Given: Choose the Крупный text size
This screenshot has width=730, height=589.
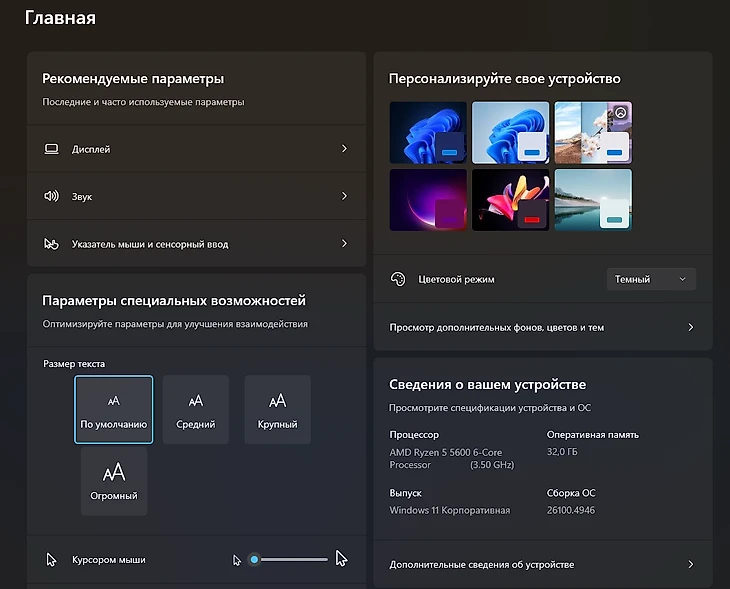Looking at the screenshot, I should tap(277, 409).
